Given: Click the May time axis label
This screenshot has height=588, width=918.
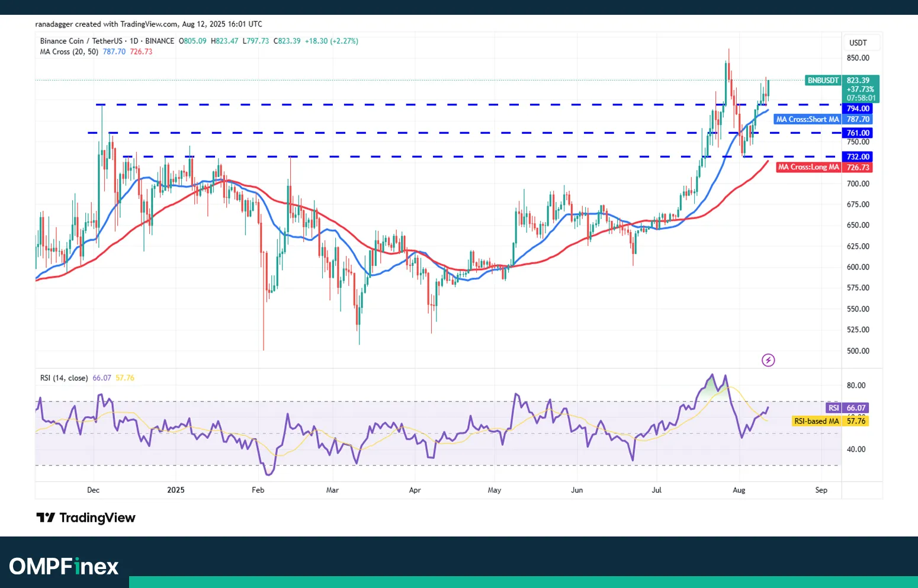Looking at the screenshot, I should (494, 490).
